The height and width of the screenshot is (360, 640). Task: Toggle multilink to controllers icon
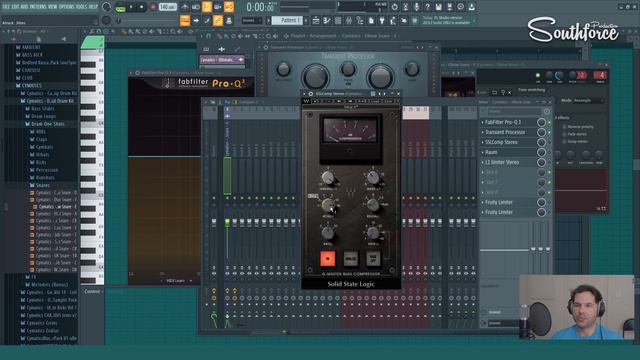[x=218, y=20]
